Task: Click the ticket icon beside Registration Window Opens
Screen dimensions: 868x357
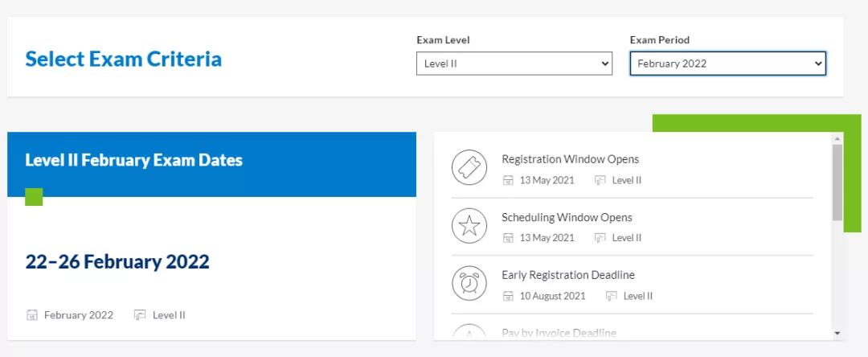Action: (x=469, y=168)
